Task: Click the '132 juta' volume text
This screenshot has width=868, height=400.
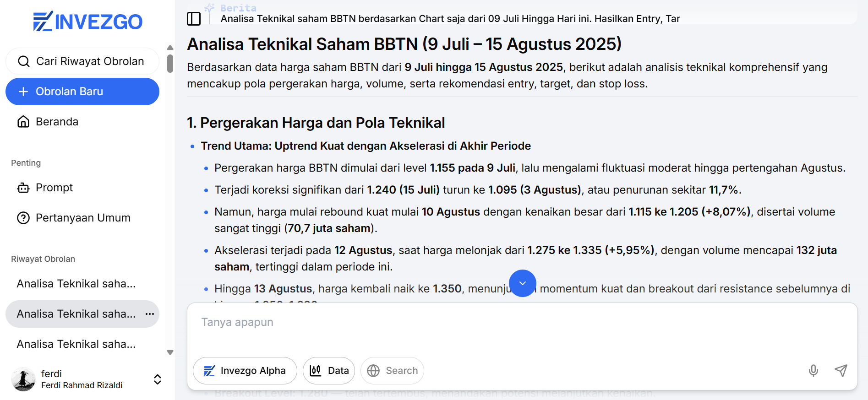Action: (817, 250)
